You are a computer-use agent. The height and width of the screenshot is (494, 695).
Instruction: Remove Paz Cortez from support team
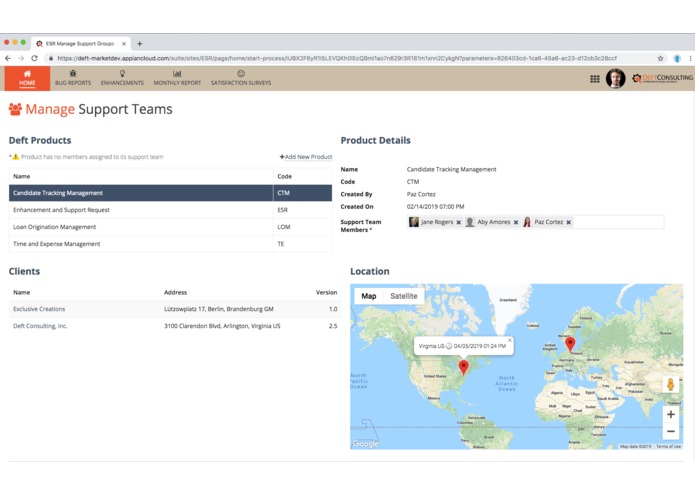point(569,222)
